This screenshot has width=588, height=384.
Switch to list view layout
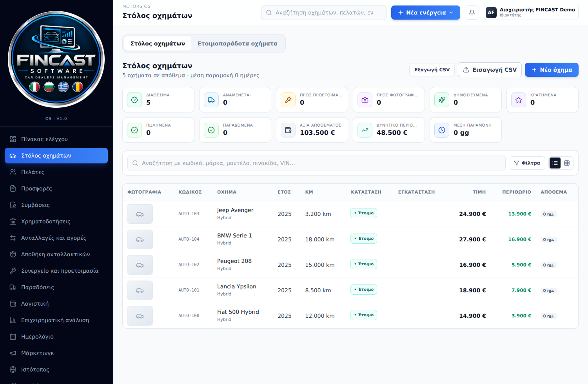[x=555, y=163]
